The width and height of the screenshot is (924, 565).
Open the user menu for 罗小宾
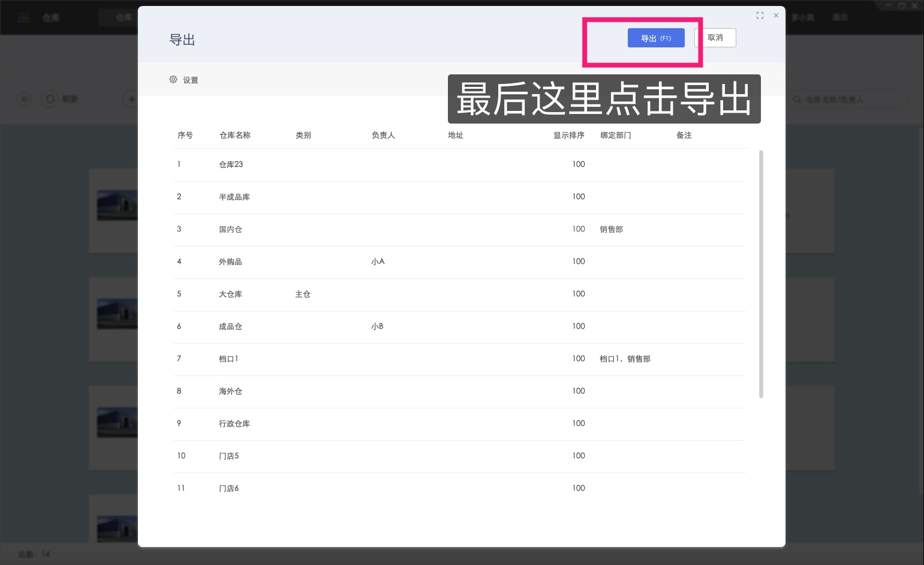pyautogui.click(x=802, y=17)
